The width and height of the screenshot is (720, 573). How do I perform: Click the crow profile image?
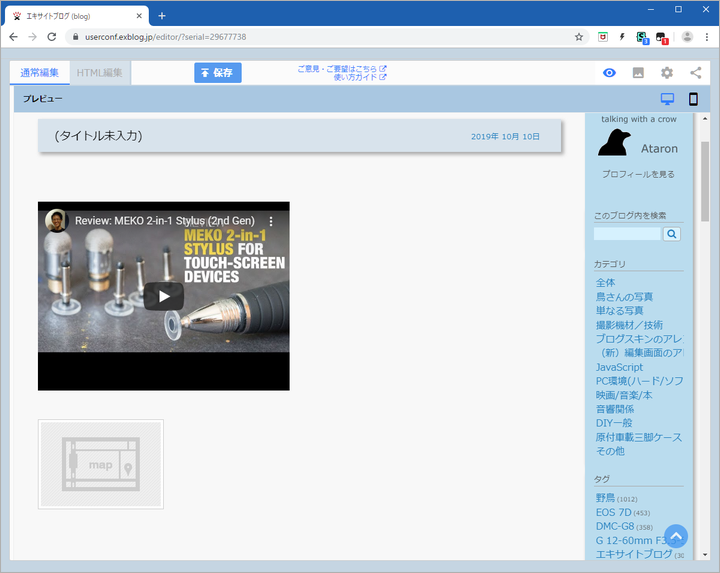(614, 142)
